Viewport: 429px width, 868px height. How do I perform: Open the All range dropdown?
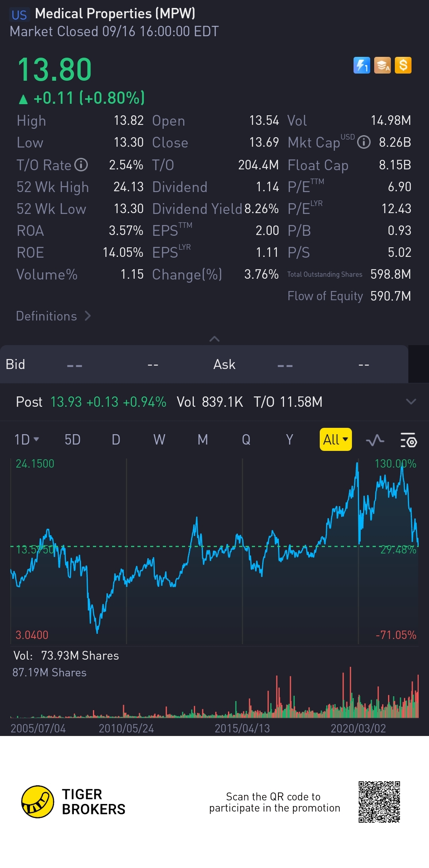[x=335, y=439]
